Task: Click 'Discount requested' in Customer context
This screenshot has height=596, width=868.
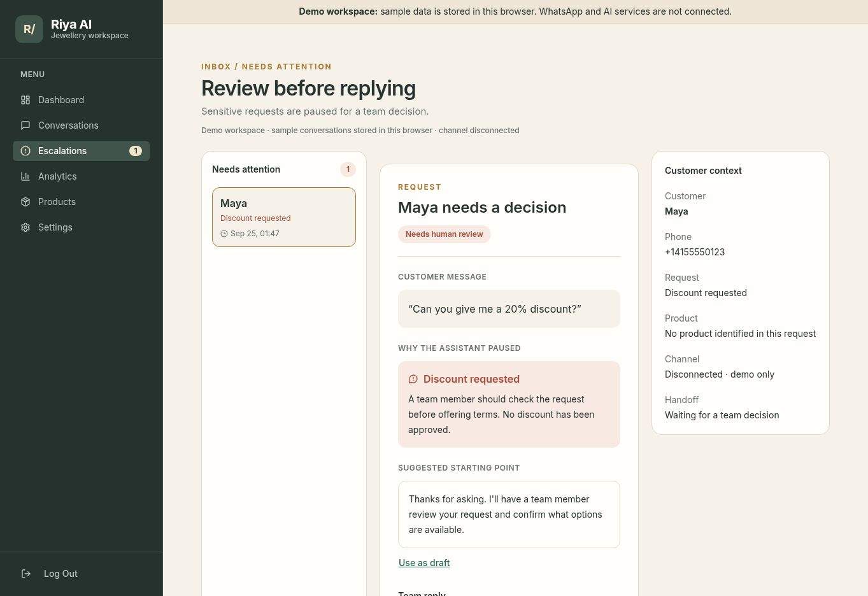Action: click(x=706, y=293)
